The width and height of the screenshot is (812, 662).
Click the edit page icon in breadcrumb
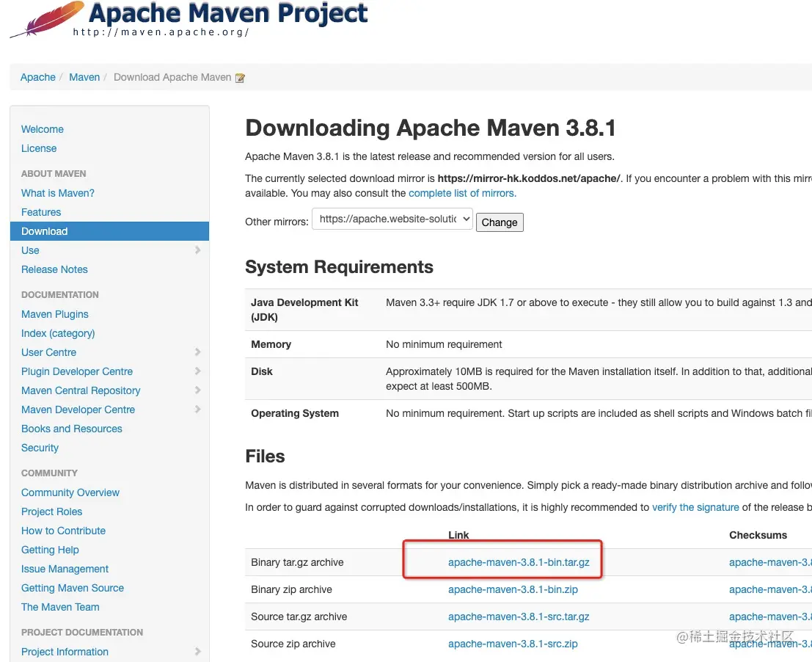pos(240,78)
